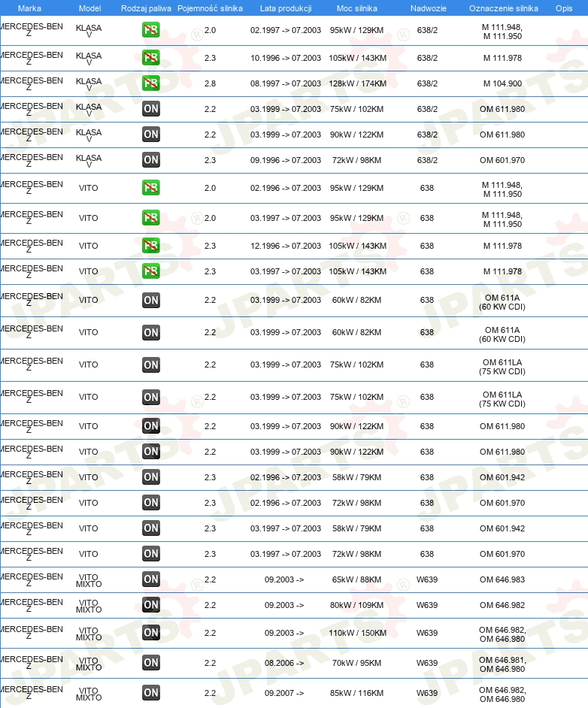Select OM 601.942 in the 02.1996 58kW row
The image size is (588, 708).
pos(502,477)
